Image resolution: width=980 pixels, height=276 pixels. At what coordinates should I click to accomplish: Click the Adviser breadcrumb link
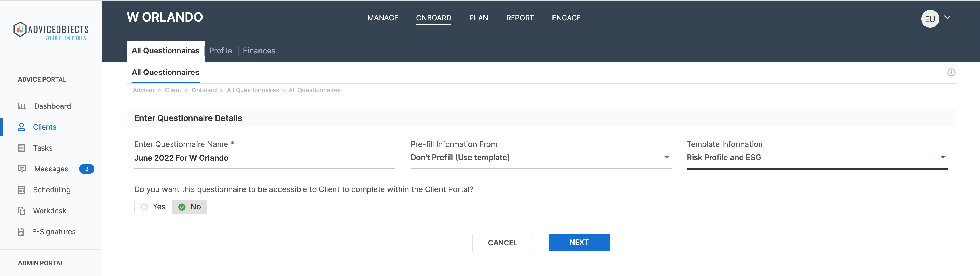pos(143,90)
